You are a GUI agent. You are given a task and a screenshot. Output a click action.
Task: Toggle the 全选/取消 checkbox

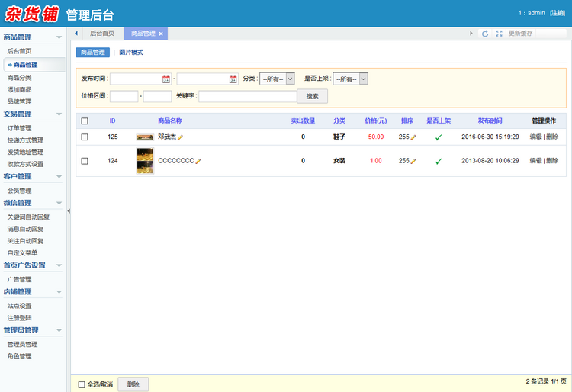click(x=82, y=384)
